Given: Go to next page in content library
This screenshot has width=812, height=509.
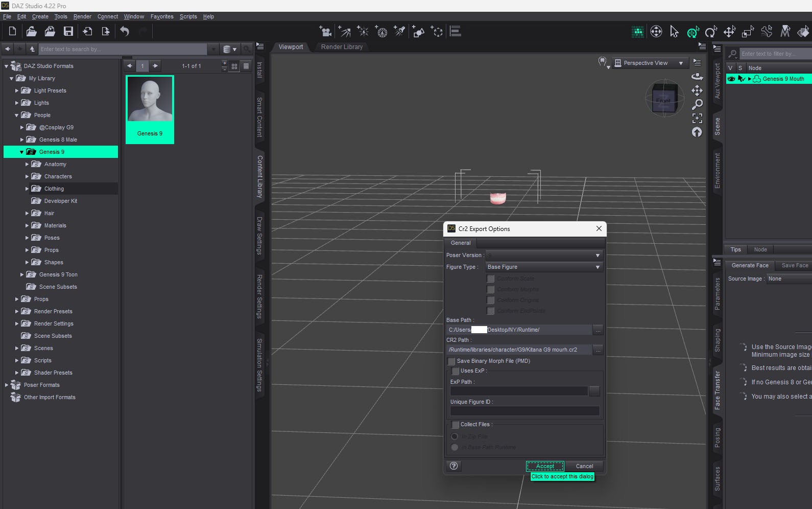Looking at the screenshot, I should pyautogui.click(x=155, y=65).
